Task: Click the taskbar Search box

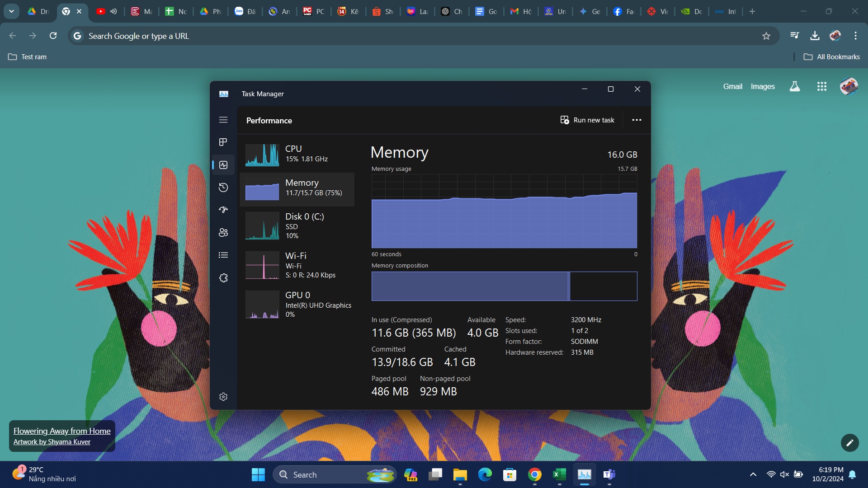Action: pyautogui.click(x=335, y=474)
